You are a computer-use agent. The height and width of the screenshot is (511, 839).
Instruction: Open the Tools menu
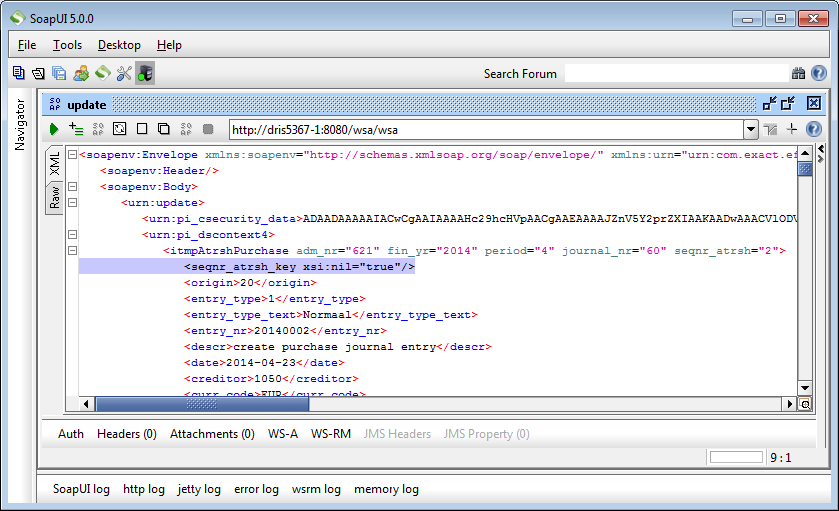[x=67, y=45]
